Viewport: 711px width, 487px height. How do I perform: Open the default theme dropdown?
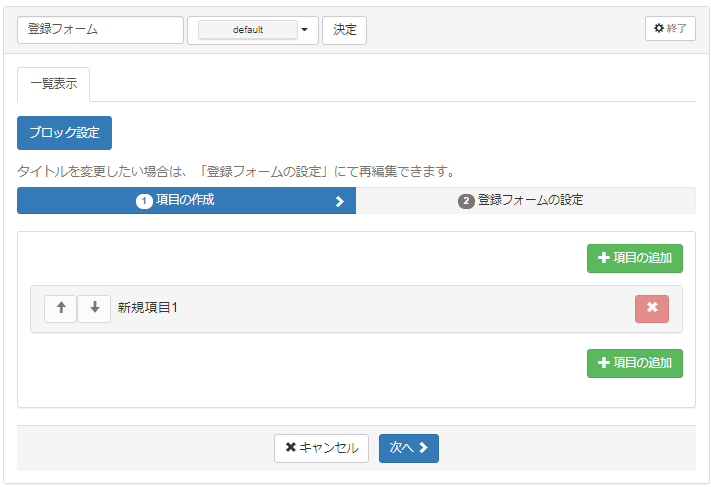(248, 30)
